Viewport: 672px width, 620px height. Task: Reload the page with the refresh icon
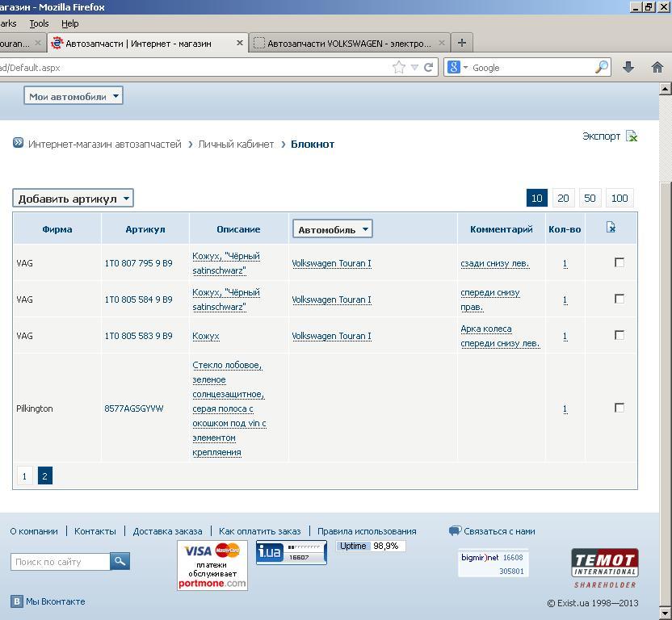tap(428, 67)
